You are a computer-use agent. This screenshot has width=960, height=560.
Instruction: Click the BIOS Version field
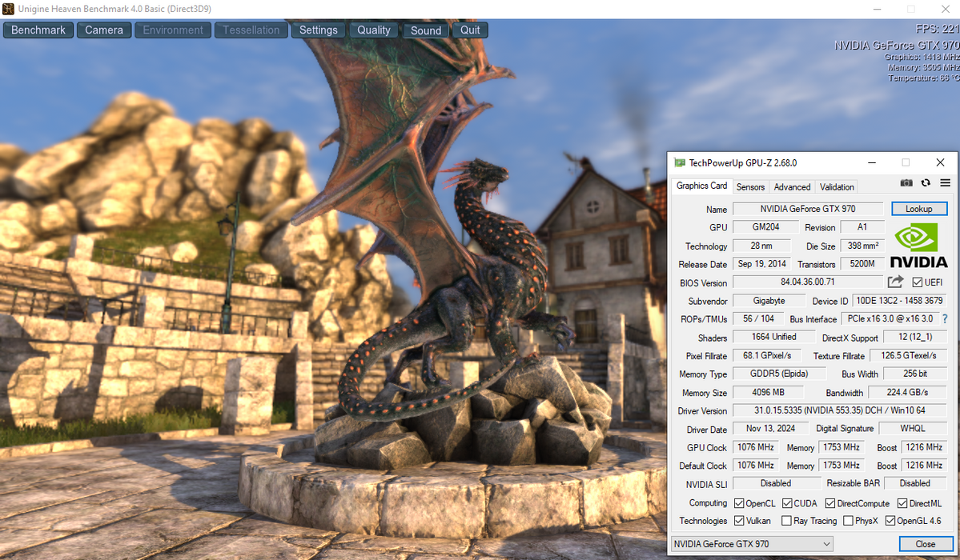point(808,282)
